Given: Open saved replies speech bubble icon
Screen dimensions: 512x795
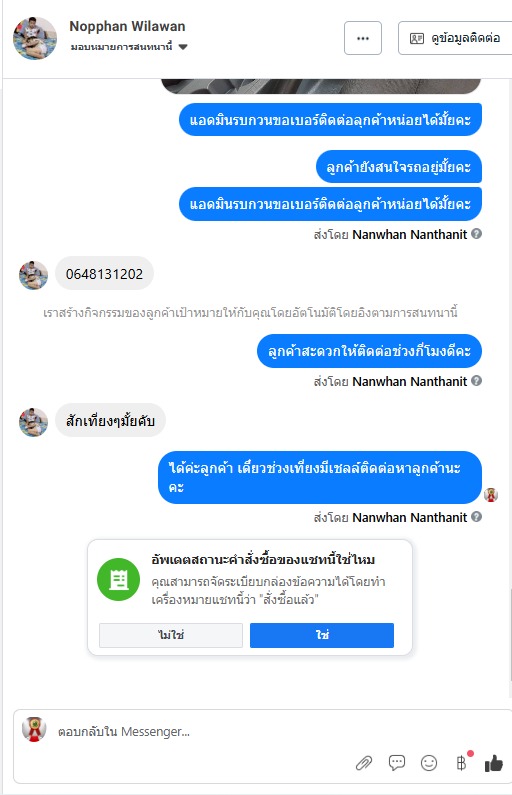Looking at the screenshot, I should pos(396,762).
